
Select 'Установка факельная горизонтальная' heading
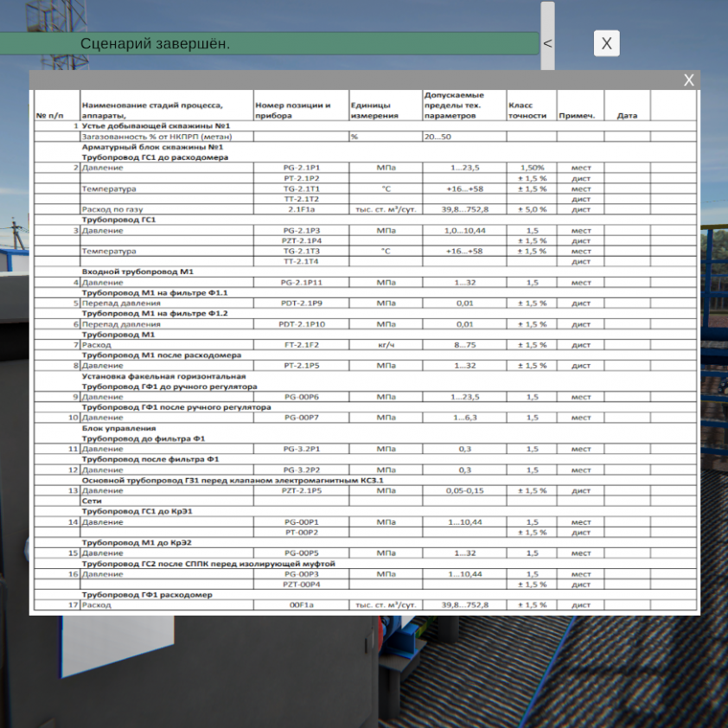pyautogui.click(x=164, y=376)
